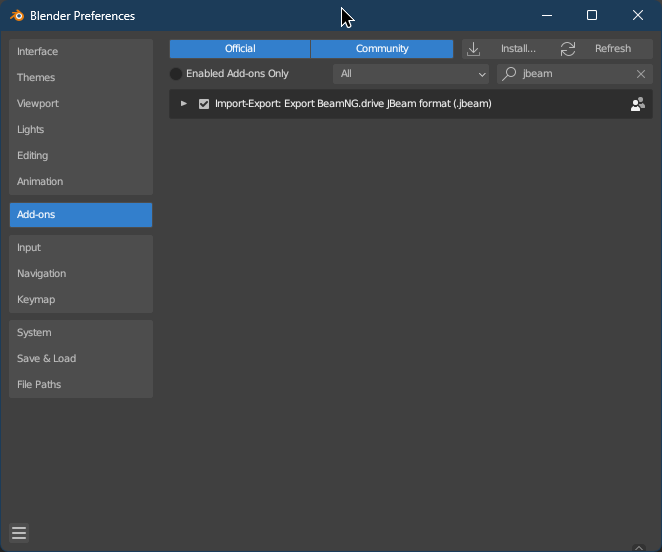
Task: Clear the jbeam search text
Action: [640, 74]
